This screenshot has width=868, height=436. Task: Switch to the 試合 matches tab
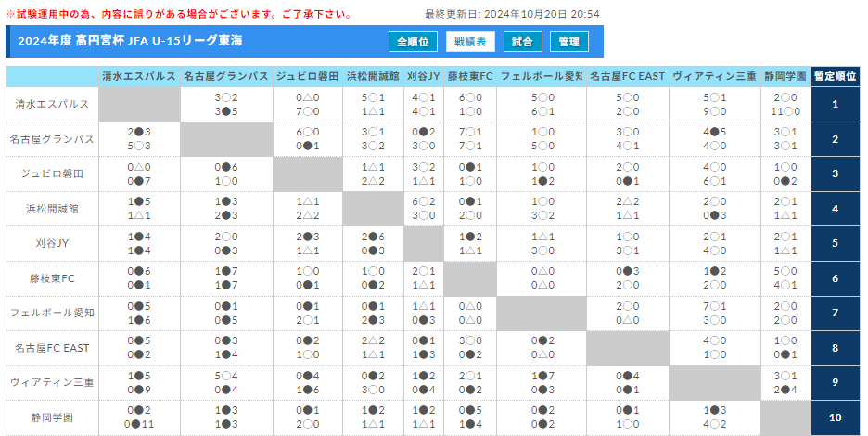[522, 42]
